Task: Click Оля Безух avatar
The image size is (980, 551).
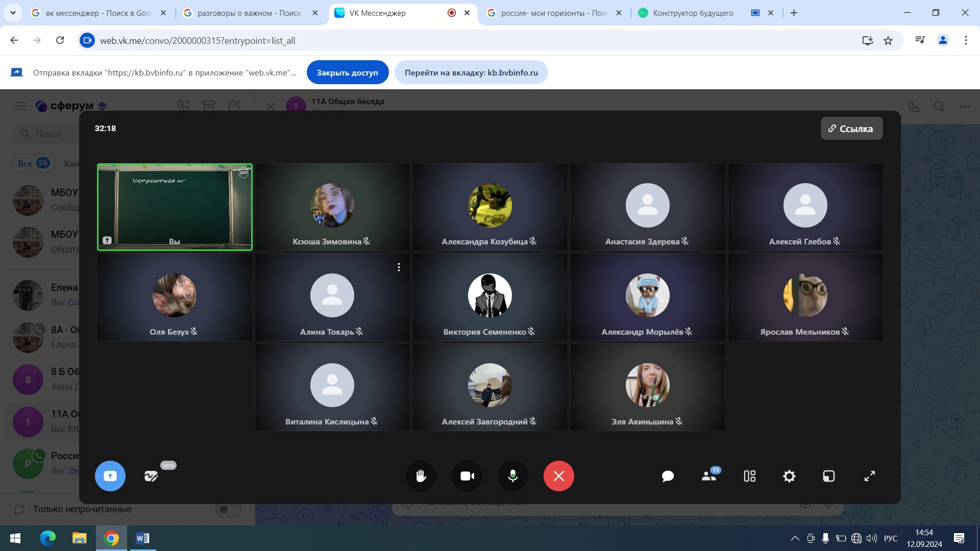Action: coord(175,295)
